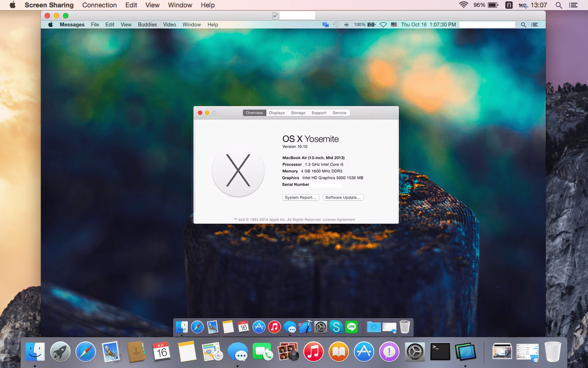Switch to Displays tab
Image resolution: width=588 pixels, height=368 pixels.
(x=277, y=113)
